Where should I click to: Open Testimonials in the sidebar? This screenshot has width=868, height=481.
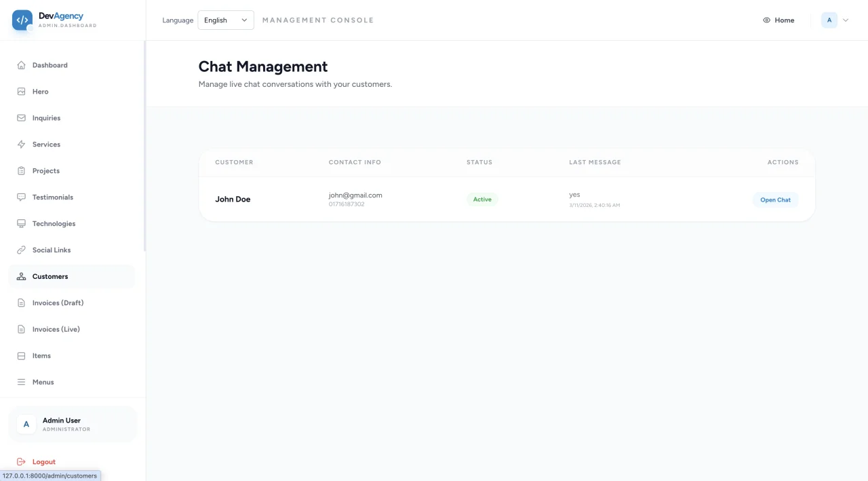tap(72, 197)
